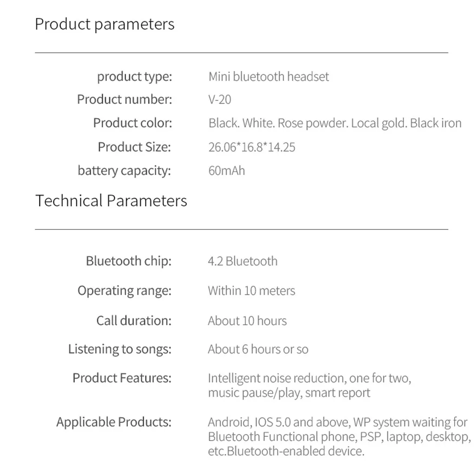Click the 'Call duration:' label
Screen dimensions: 476x468
[134, 321]
